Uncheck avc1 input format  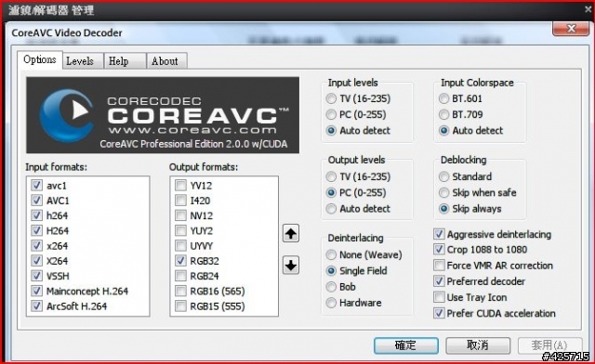coord(36,186)
